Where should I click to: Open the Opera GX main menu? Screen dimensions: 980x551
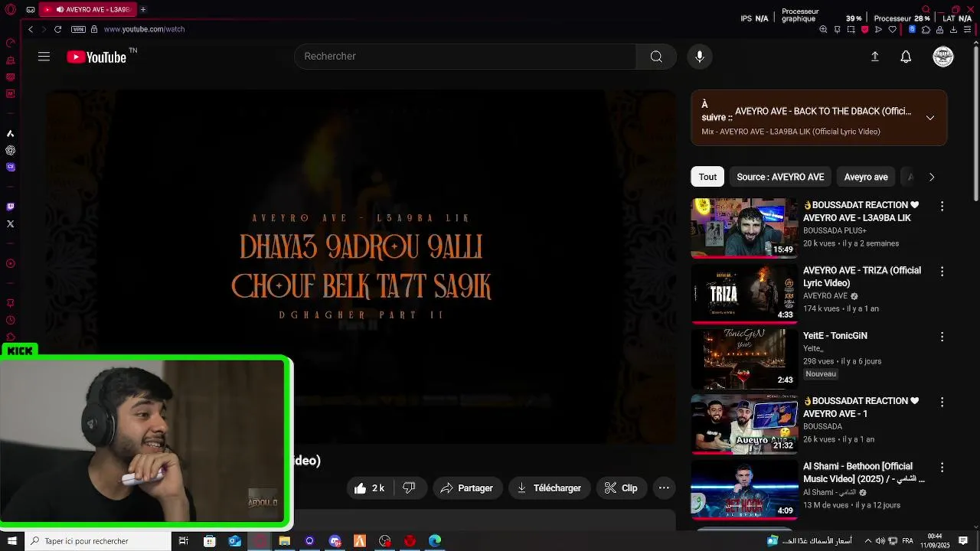pos(10,9)
